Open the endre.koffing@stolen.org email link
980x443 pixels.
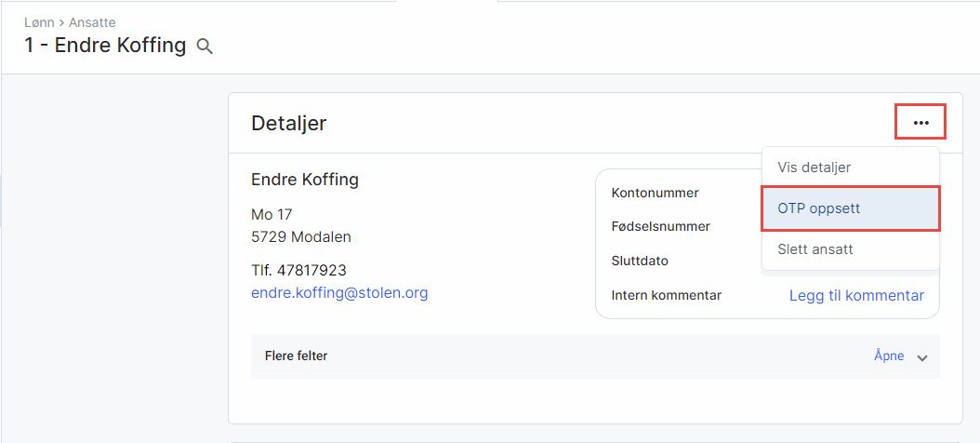pos(339,292)
